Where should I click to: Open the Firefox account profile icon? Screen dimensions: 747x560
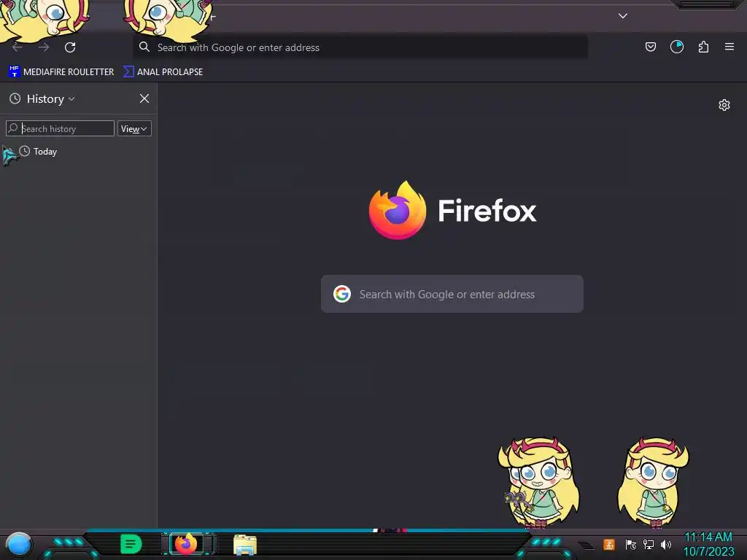[x=677, y=47]
